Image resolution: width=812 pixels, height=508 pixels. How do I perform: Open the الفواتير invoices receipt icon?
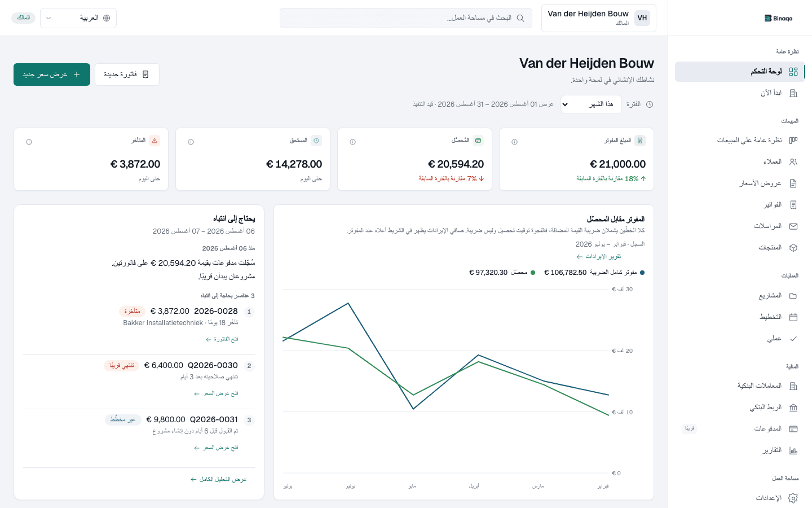coord(793,205)
